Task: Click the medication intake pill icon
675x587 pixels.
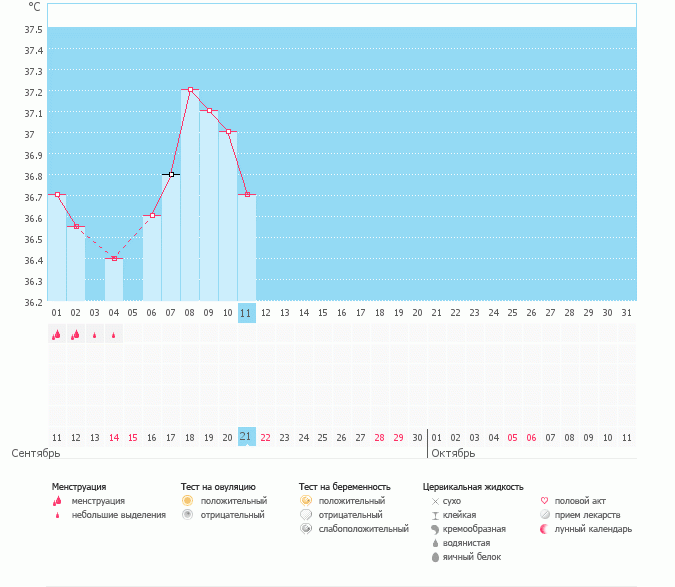Action: click(x=544, y=514)
